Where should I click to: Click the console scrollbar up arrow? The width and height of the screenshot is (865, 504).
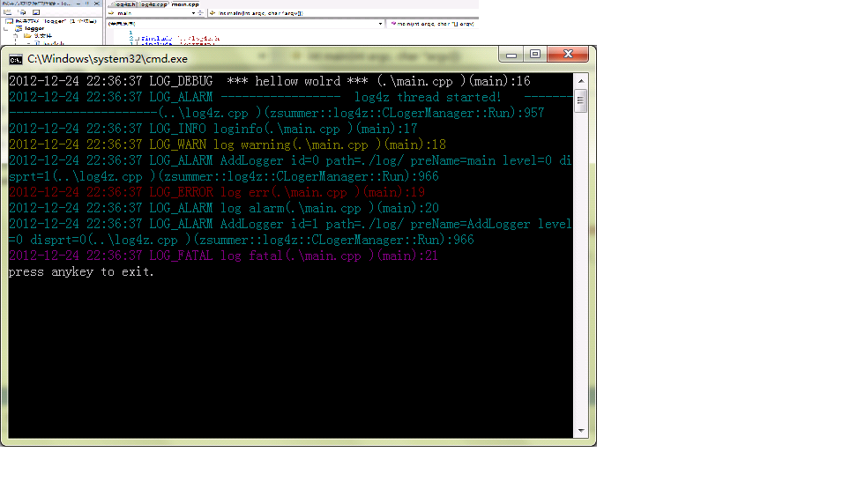(x=581, y=80)
